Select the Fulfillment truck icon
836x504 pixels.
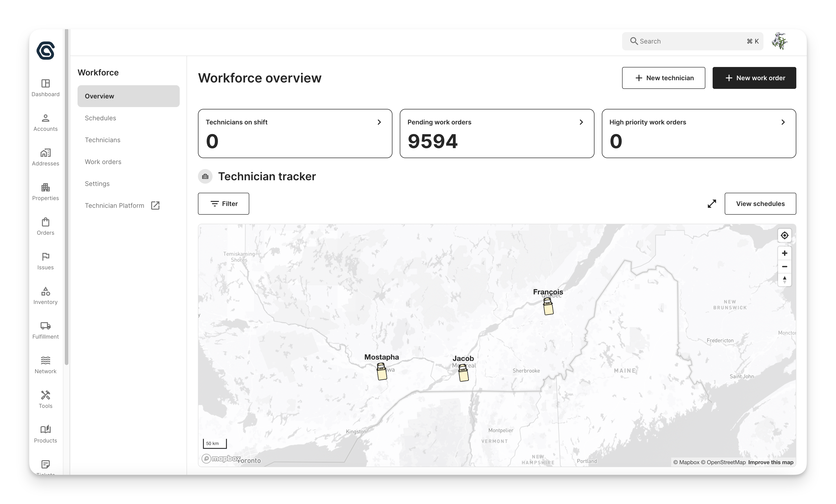pyautogui.click(x=45, y=326)
